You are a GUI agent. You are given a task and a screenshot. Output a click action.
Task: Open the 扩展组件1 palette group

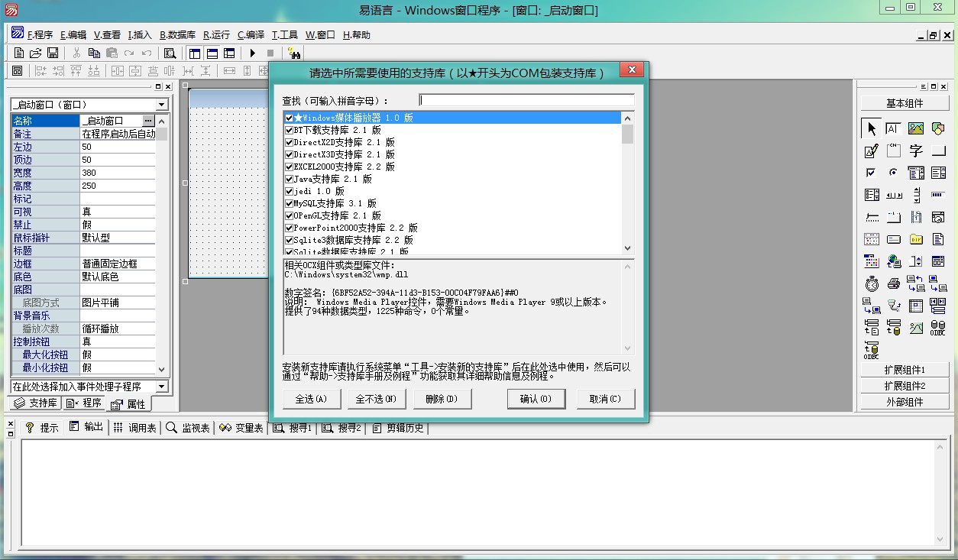click(905, 370)
